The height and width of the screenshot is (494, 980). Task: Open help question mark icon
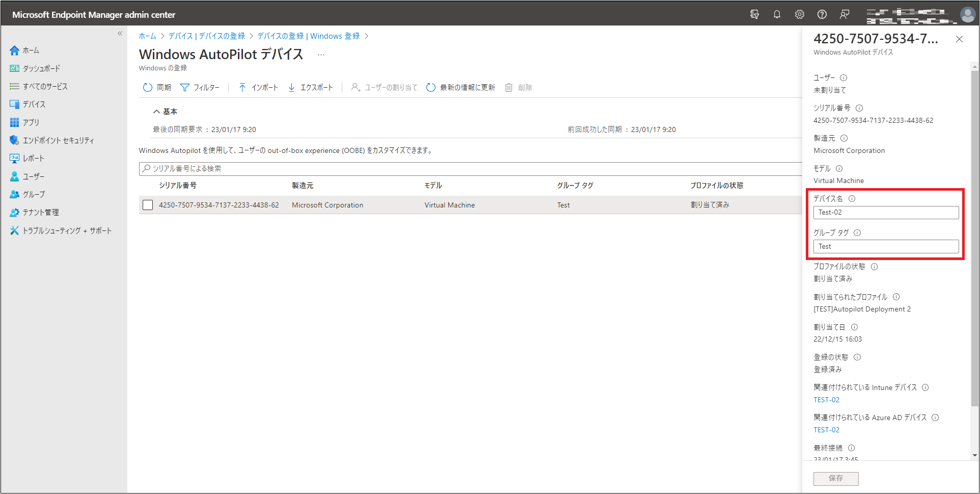(822, 14)
